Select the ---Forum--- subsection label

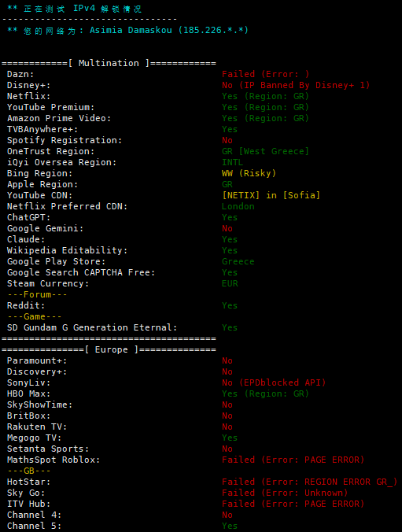(37, 295)
